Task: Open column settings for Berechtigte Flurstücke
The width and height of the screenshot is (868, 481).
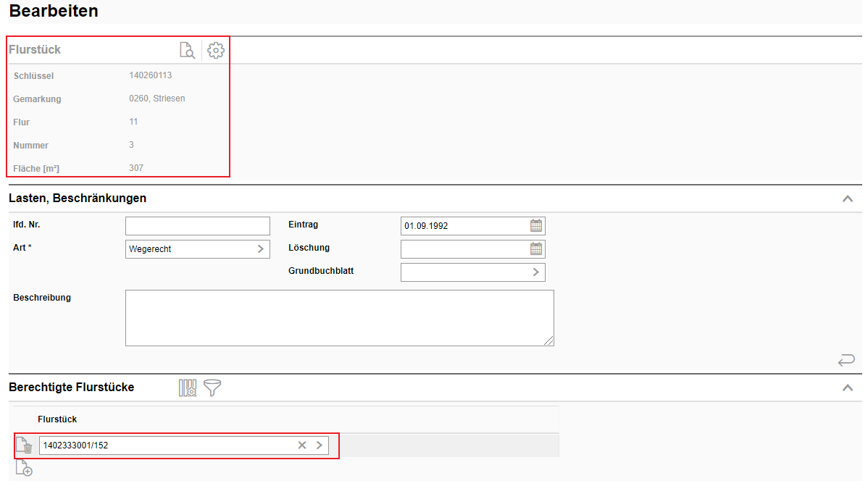Action: click(x=188, y=388)
